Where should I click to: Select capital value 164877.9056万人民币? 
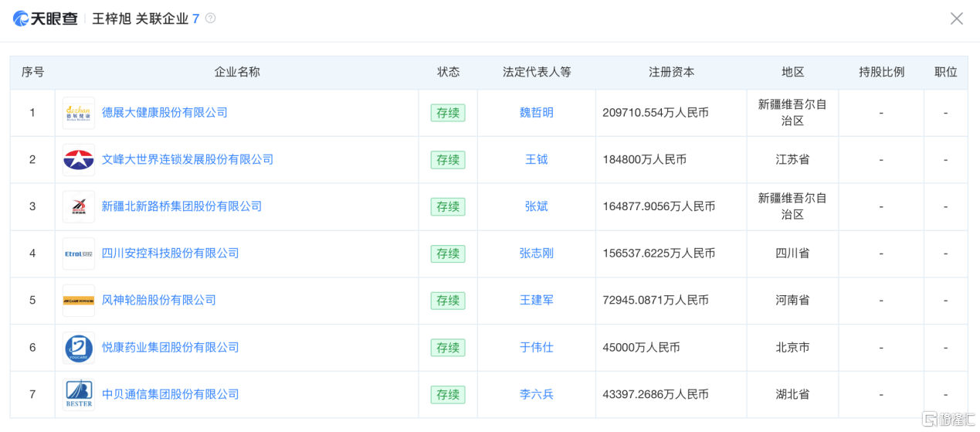[659, 206]
